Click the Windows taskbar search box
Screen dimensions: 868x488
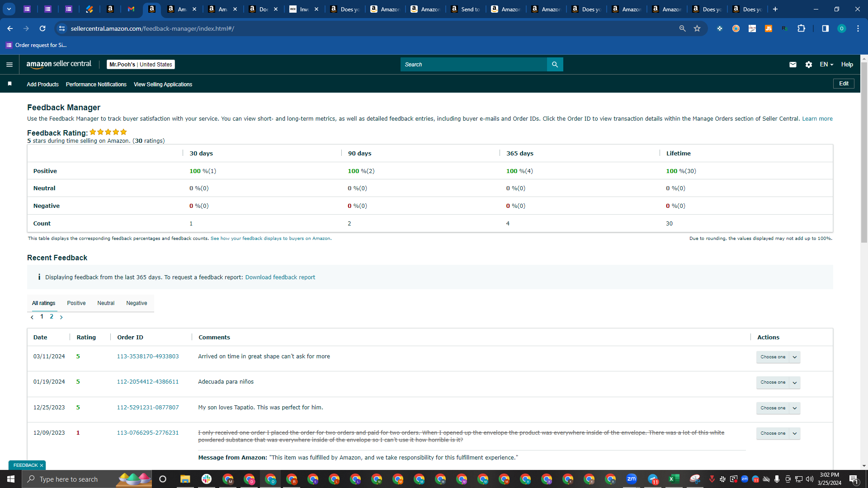(x=87, y=479)
